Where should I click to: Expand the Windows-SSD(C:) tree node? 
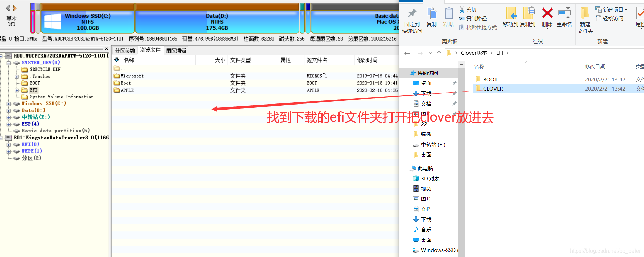point(8,104)
